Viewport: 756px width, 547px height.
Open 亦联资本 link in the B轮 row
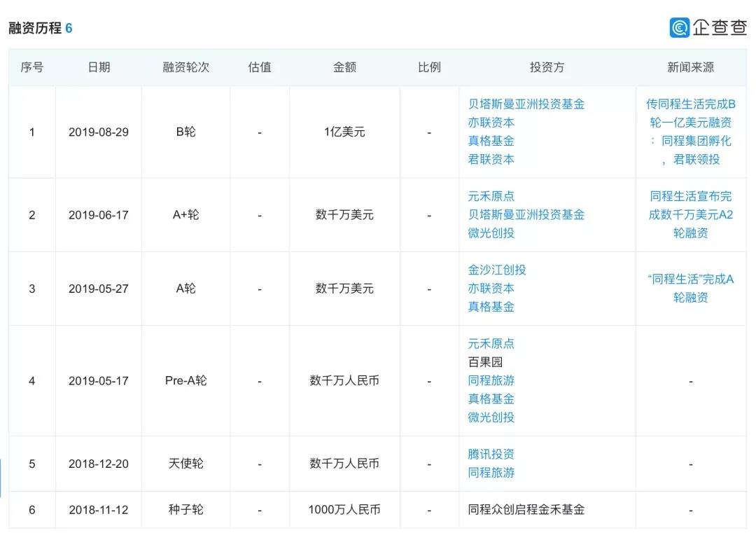tap(491, 123)
